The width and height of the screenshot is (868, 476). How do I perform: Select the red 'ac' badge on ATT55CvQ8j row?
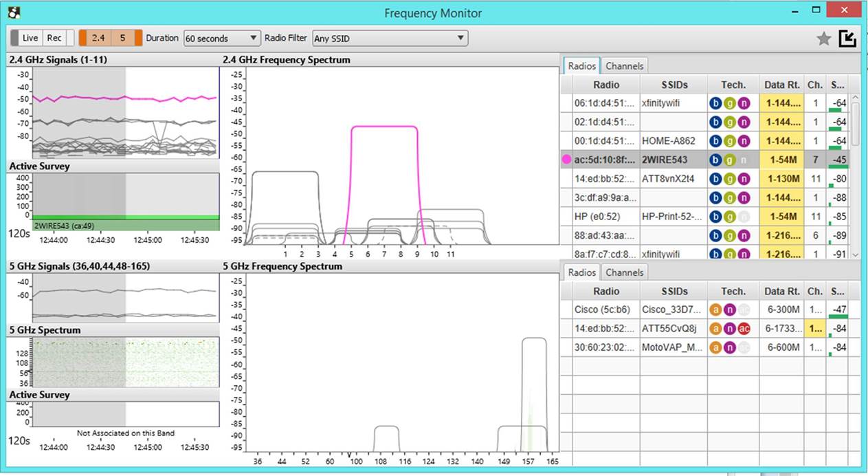point(744,329)
